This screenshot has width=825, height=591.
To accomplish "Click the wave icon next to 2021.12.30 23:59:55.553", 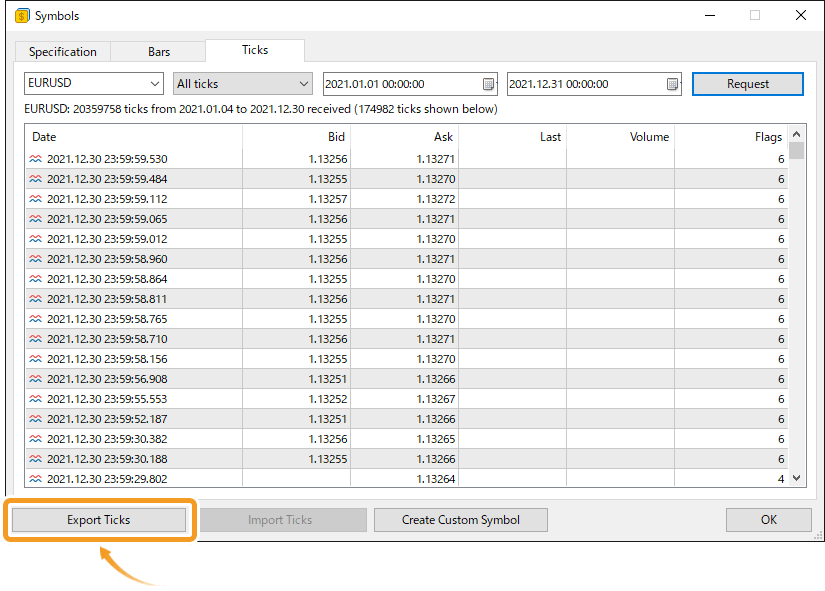I will click(x=33, y=399).
